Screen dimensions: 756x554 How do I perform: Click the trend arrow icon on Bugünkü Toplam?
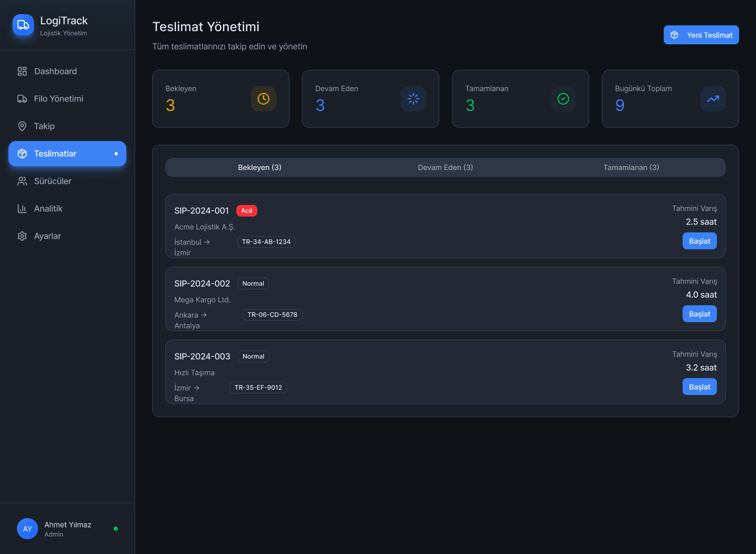pyautogui.click(x=713, y=99)
